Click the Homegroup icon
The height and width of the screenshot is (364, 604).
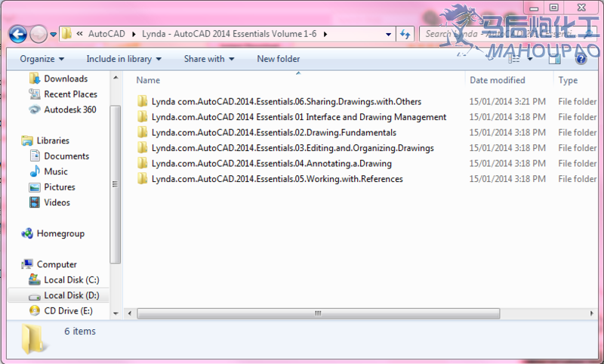point(27,233)
